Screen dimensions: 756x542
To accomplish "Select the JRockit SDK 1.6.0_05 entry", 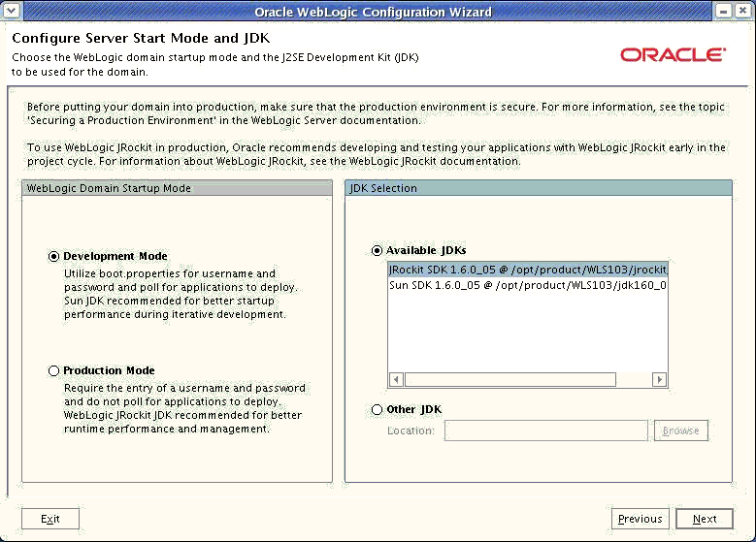I will click(x=528, y=270).
